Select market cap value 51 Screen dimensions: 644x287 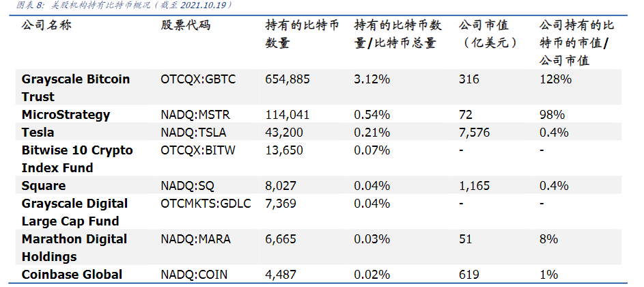pyautogui.click(x=466, y=239)
